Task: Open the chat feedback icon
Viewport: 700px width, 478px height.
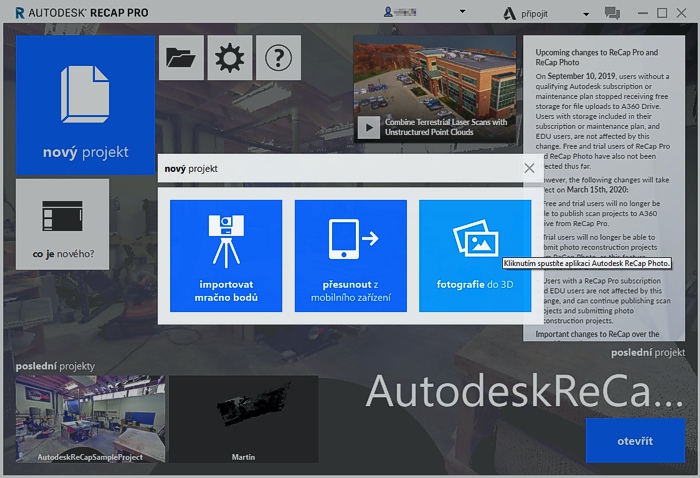Action: pos(612,13)
